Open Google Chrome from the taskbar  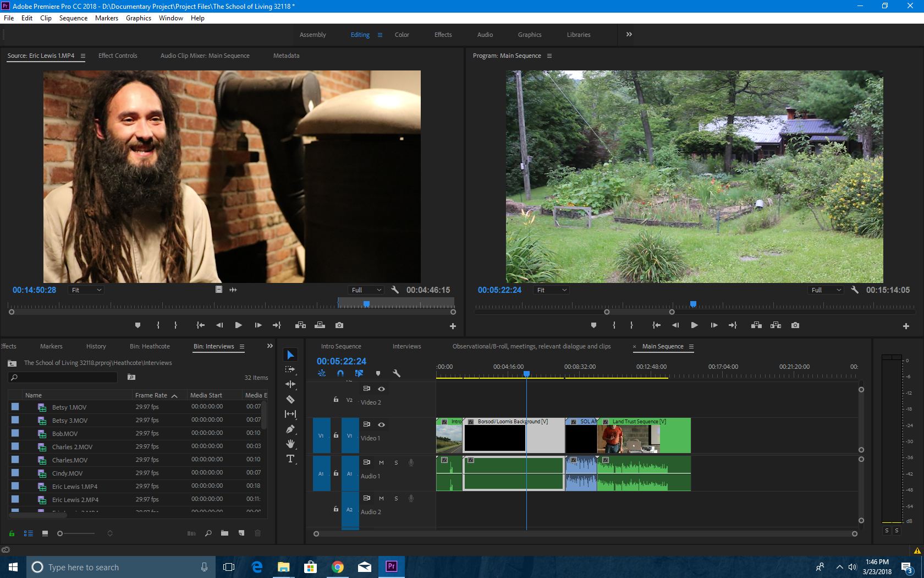click(338, 567)
